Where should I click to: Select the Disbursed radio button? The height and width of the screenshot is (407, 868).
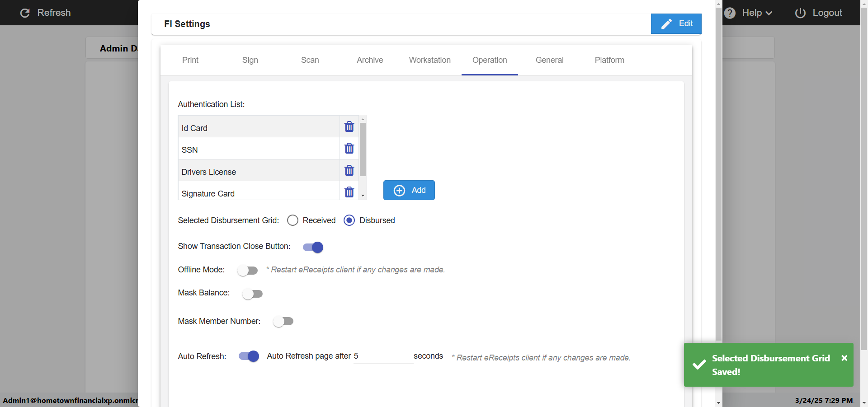pyautogui.click(x=349, y=220)
